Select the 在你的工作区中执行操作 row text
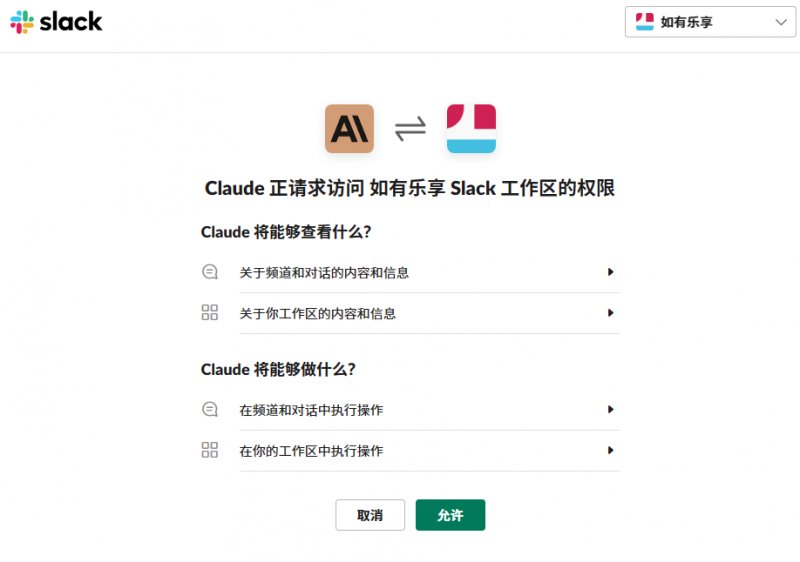 (x=311, y=451)
